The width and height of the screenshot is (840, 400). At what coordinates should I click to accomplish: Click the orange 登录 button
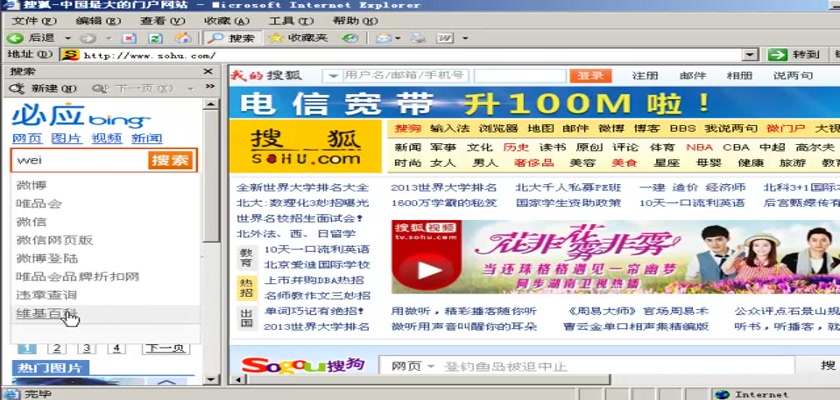590,76
